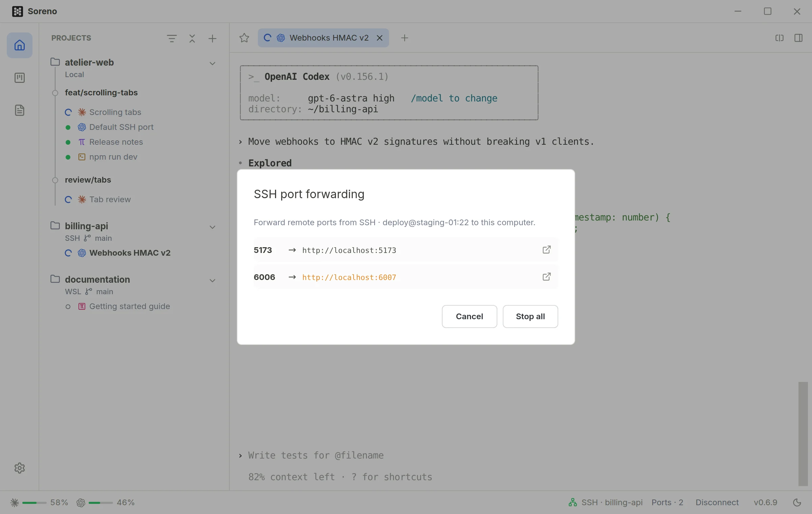This screenshot has width=812, height=514.
Task: Click the Codex usage icon at 46%
Action: click(x=81, y=503)
